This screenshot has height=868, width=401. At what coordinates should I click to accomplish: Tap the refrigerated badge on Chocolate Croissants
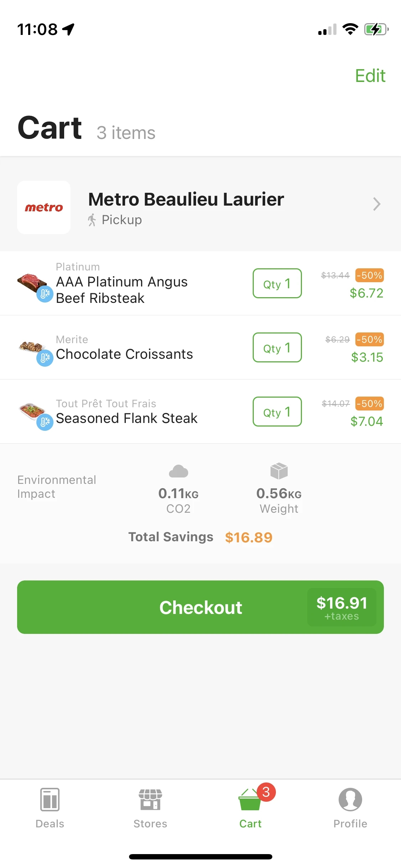[x=45, y=358]
